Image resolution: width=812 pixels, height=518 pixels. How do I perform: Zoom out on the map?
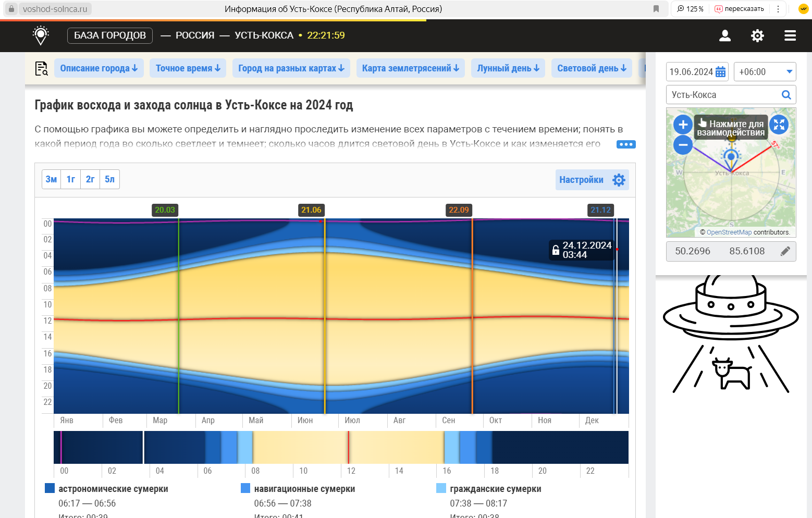[683, 145]
